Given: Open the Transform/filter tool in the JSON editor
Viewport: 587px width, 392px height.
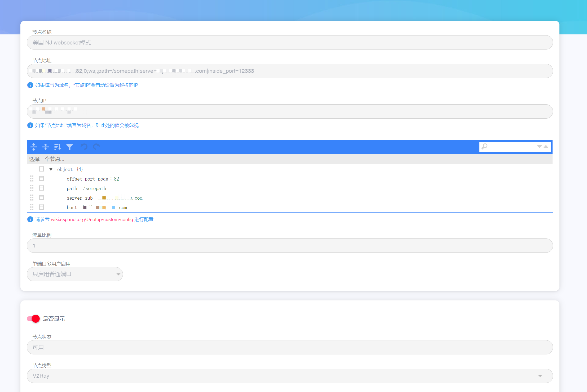Looking at the screenshot, I should point(69,147).
